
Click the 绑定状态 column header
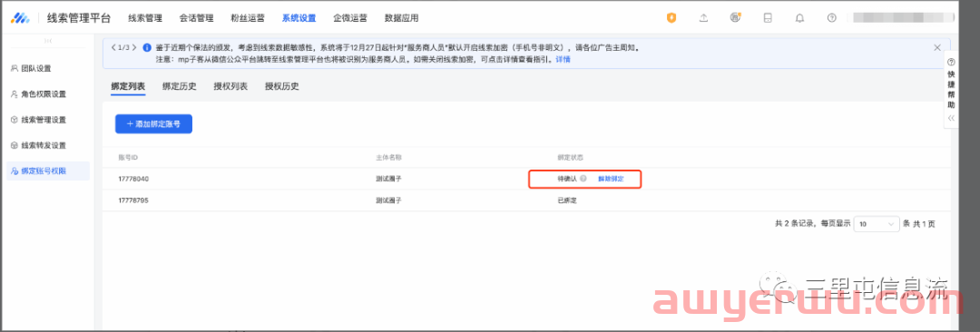point(570,157)
